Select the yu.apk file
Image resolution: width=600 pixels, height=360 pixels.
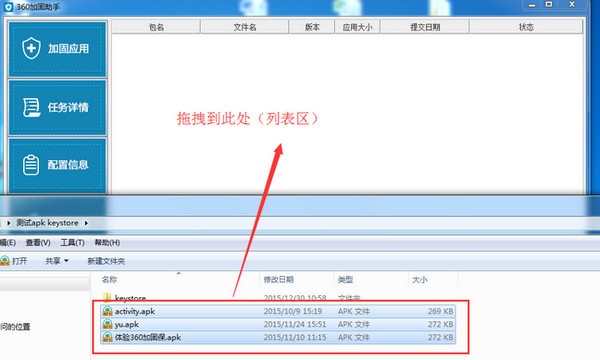278,324
